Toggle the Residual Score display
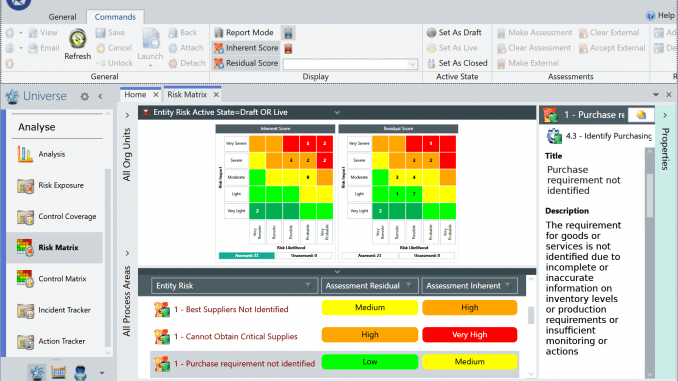This screenshot has height=381, width=678. [x=246, y=63]
